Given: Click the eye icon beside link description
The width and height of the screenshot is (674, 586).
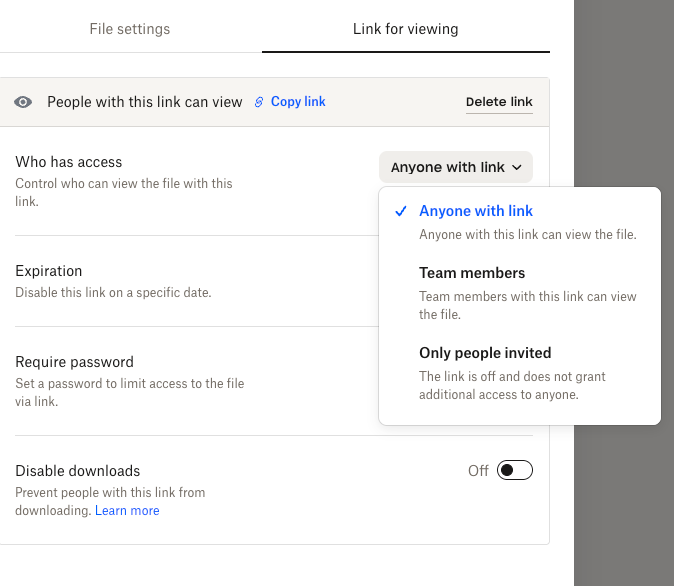Looking at the screenshot, I should click(24, 102).
